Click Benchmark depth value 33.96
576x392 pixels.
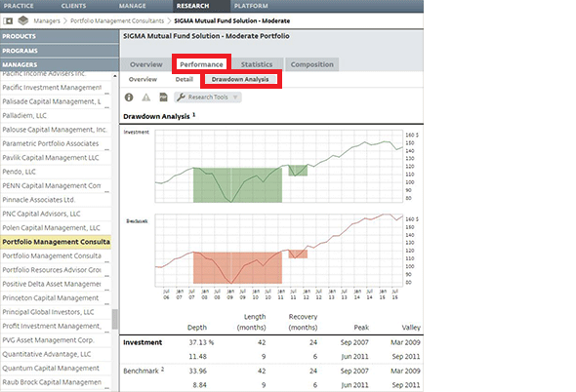click(x=197, y=372)
